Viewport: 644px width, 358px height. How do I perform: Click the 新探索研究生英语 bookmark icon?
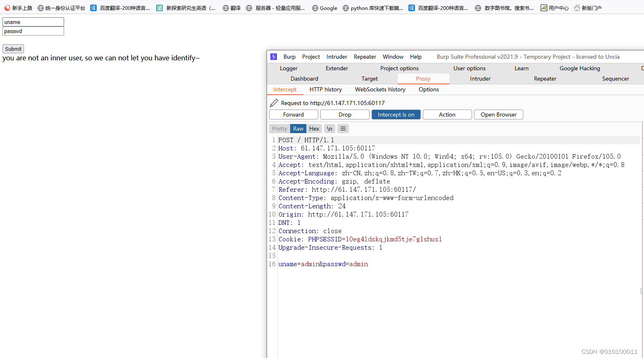(159, 7)
